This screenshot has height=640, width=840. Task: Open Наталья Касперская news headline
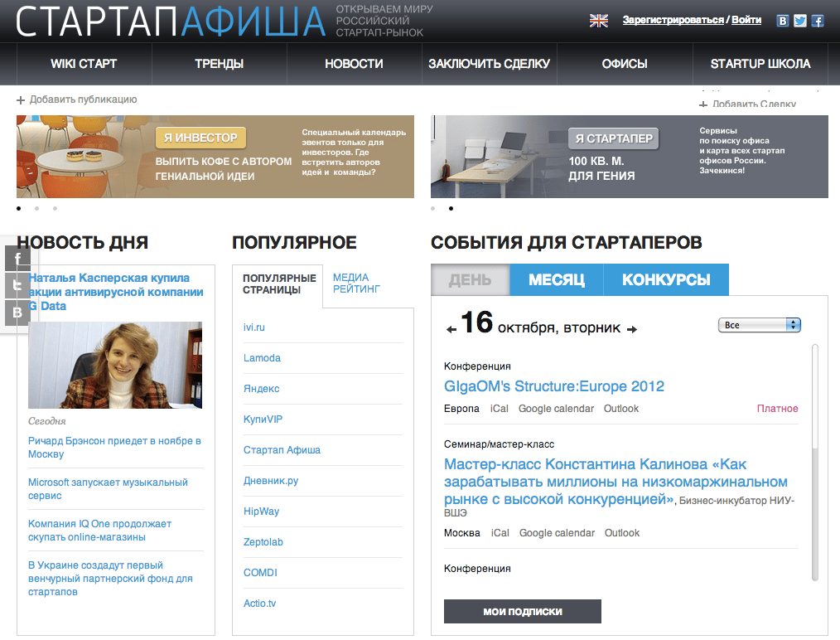pos(116,292)
